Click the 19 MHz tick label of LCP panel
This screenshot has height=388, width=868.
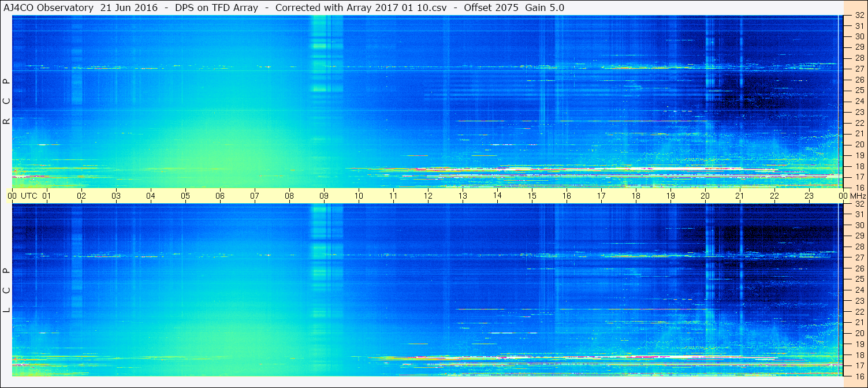tap(859, 344)
